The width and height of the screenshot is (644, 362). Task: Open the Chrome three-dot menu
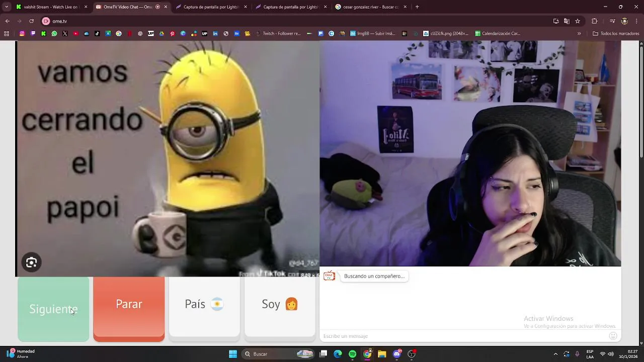(636, 21)
